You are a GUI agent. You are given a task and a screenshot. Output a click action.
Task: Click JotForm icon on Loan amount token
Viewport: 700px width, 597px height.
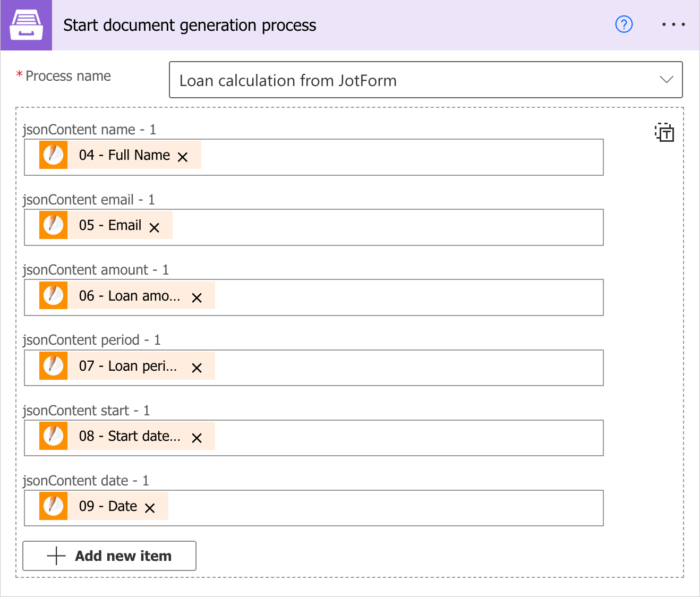[x=53, y=295]
